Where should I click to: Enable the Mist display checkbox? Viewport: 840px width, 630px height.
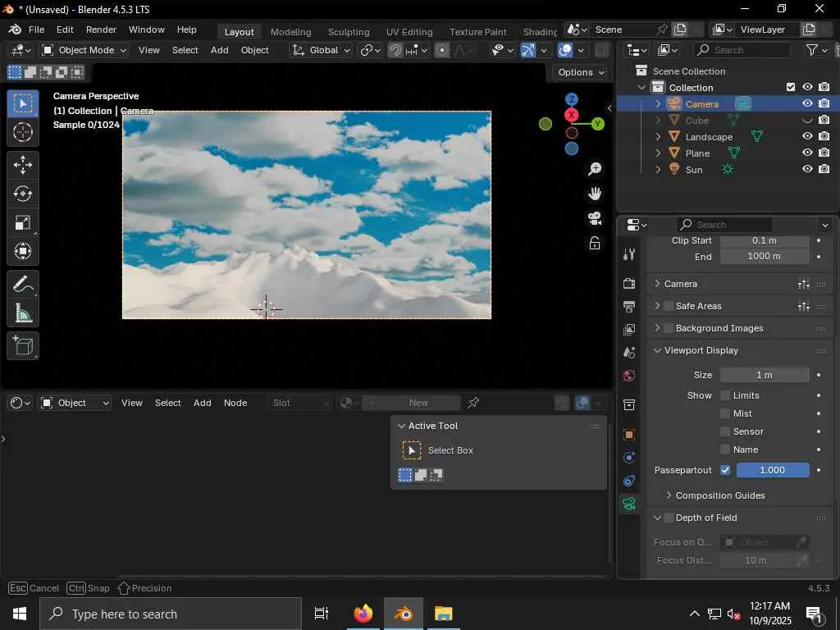click(725, 413)
